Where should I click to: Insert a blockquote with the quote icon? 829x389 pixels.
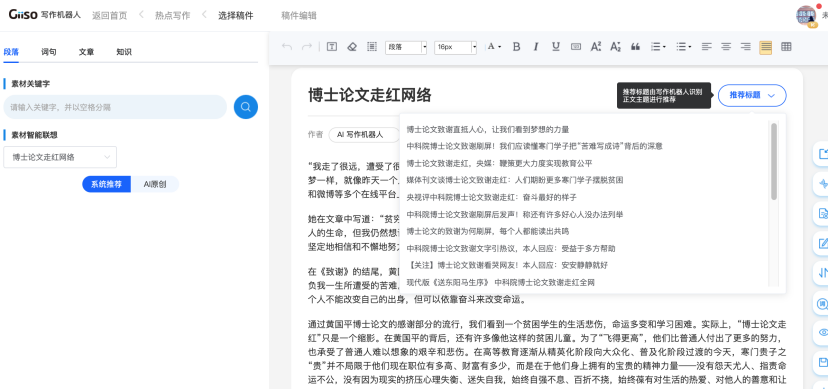pyautogui.click(x=635, y=47)
